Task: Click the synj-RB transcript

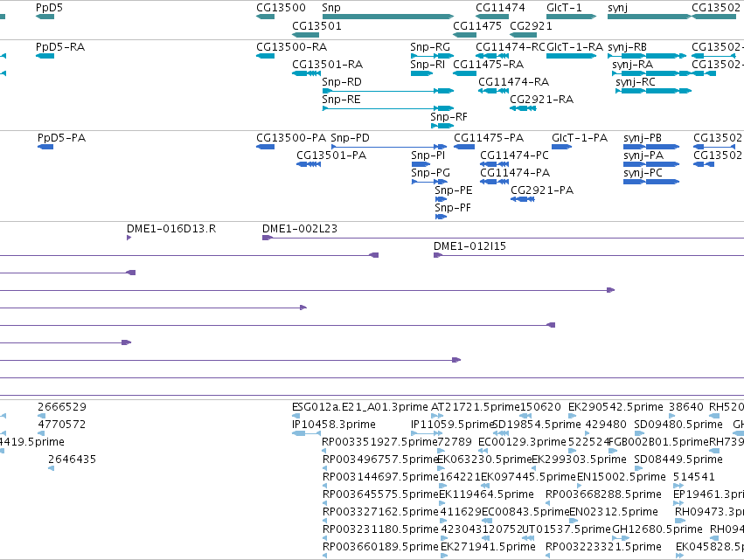Action: (647, 56)
